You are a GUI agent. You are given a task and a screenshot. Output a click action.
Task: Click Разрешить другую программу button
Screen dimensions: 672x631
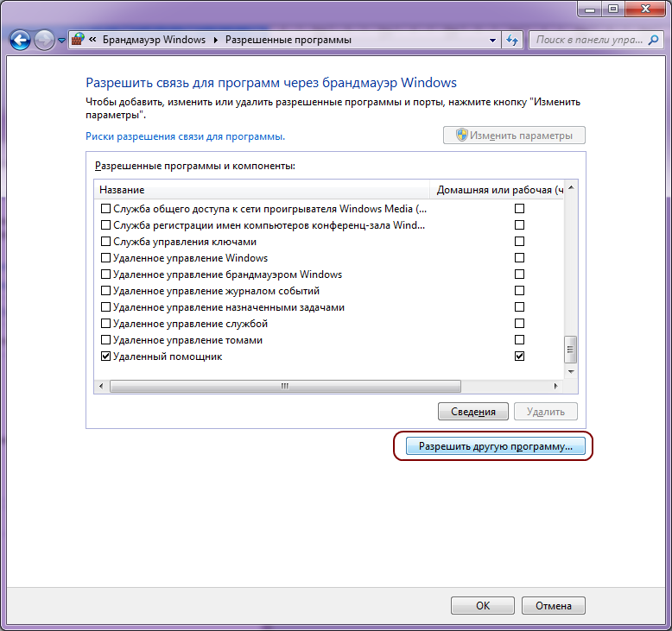(x=496, y=446)
